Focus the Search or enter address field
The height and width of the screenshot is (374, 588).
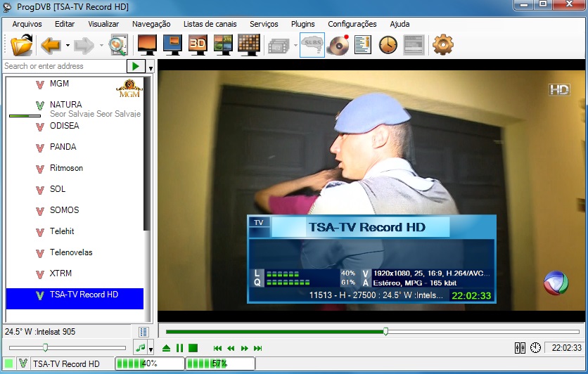[x=65, y=66]
